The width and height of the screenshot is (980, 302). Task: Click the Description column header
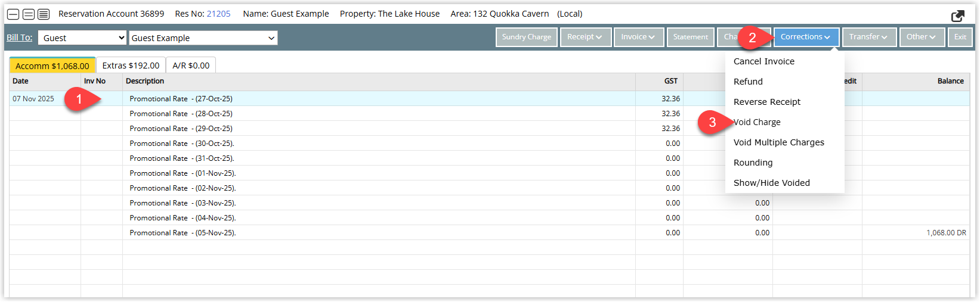point(379,81)
